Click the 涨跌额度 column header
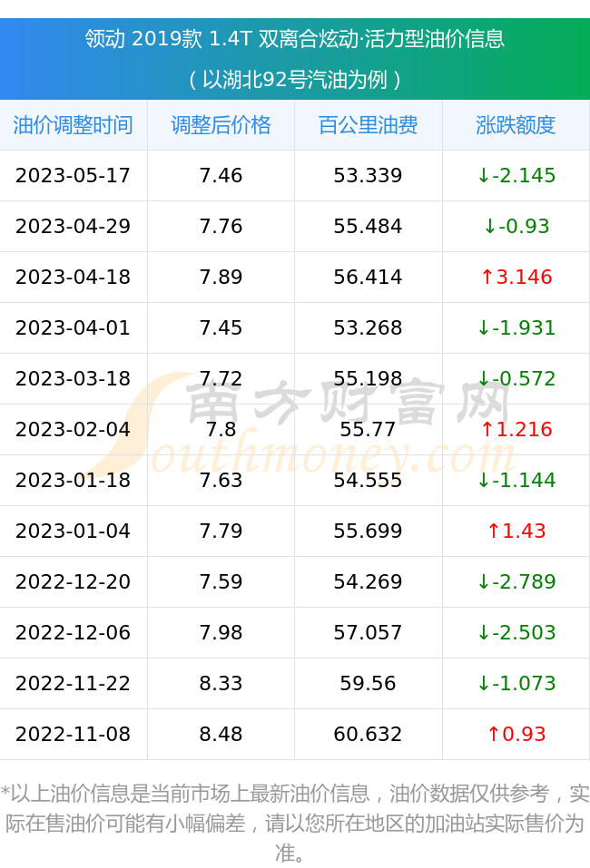Image resolution: width=590 pixels, height=868 pixels. tap(516, 125)
